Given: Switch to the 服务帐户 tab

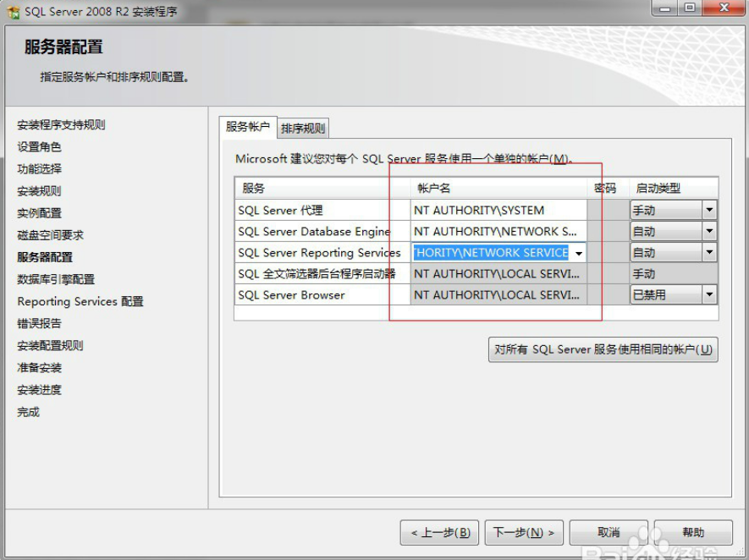Looking at the screenshot, I should click(247, 127).
